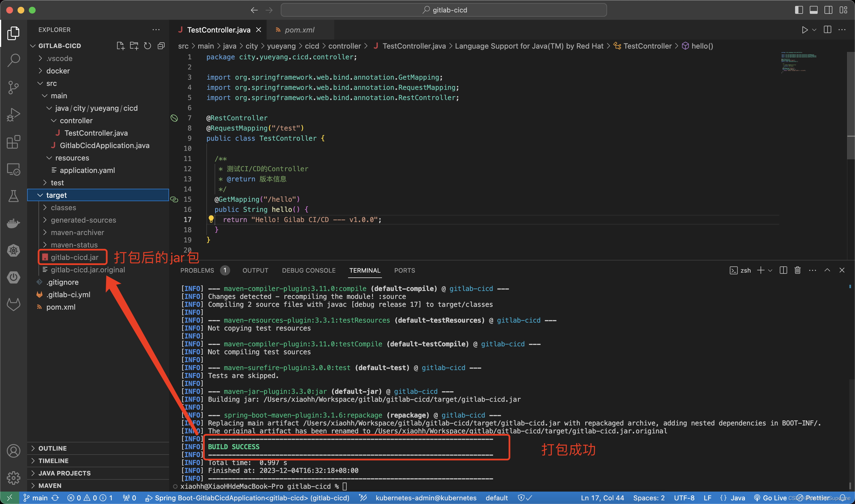Open the Extensions view icon
The image size is (855, 504).
click(13, 142)
